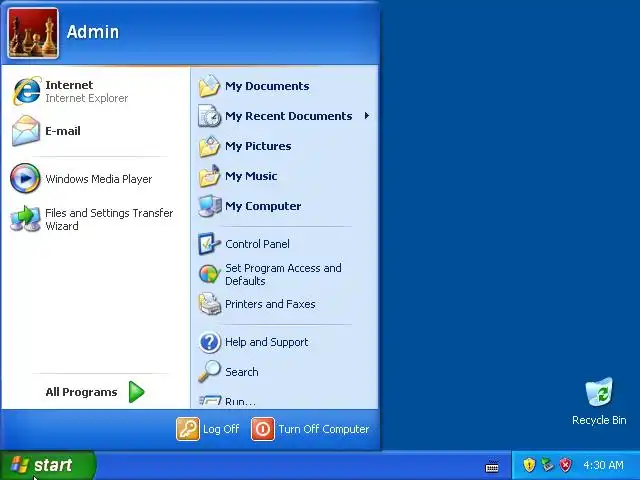
Task: Select the My Pictures menu entry
Action: [258, 146]
